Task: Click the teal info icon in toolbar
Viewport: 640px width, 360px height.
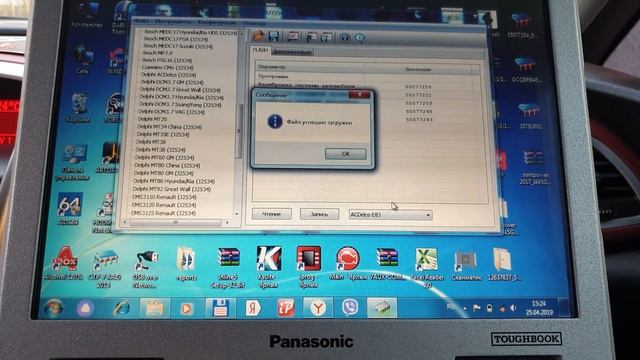Action: point(360,38)
